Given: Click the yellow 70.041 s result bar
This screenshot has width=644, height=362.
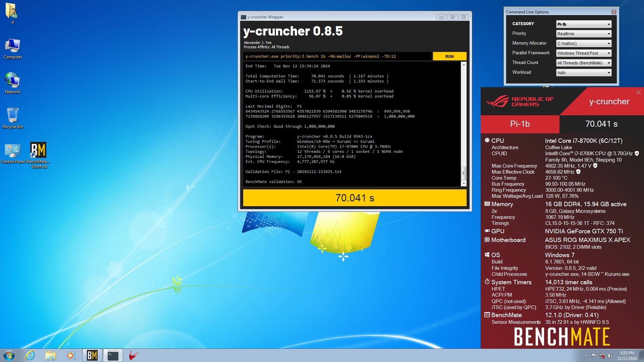Looking at the screenshot, I should click(x=355, y=198).
